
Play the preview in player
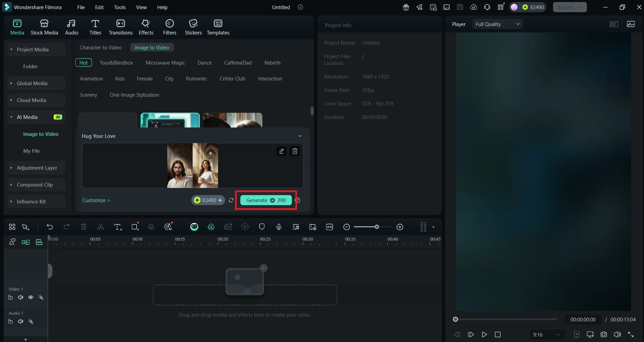[484, 335]
